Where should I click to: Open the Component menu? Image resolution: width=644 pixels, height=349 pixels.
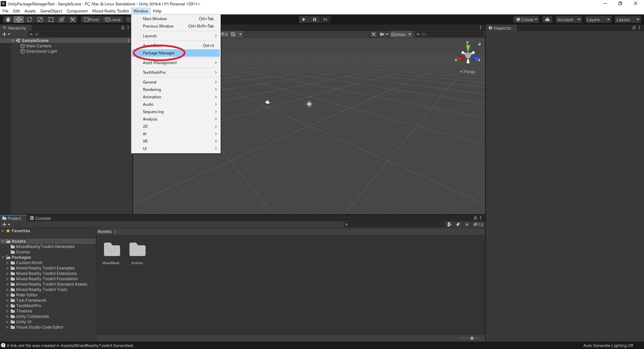pyautogui.click(x=77, y=11)
